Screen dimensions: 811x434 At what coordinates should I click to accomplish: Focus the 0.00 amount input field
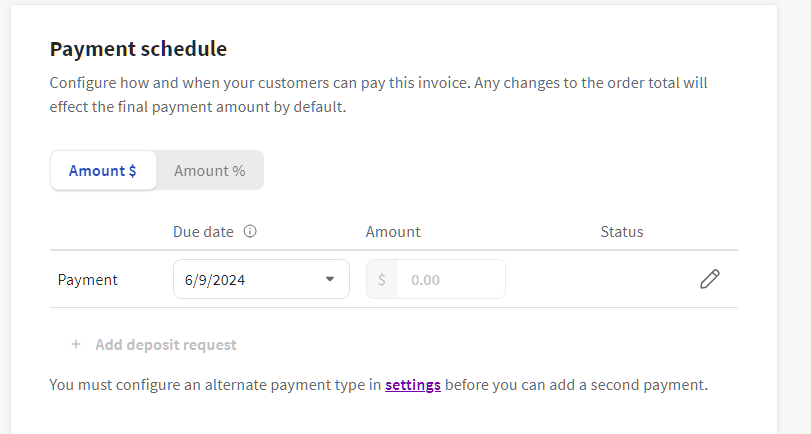(x=450, y=280)
